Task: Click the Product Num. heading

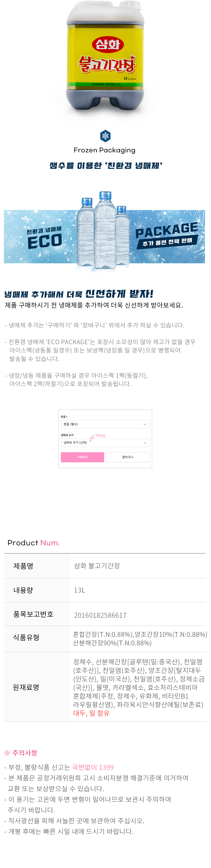Action: pyautogui.click(x=33, y=542)
